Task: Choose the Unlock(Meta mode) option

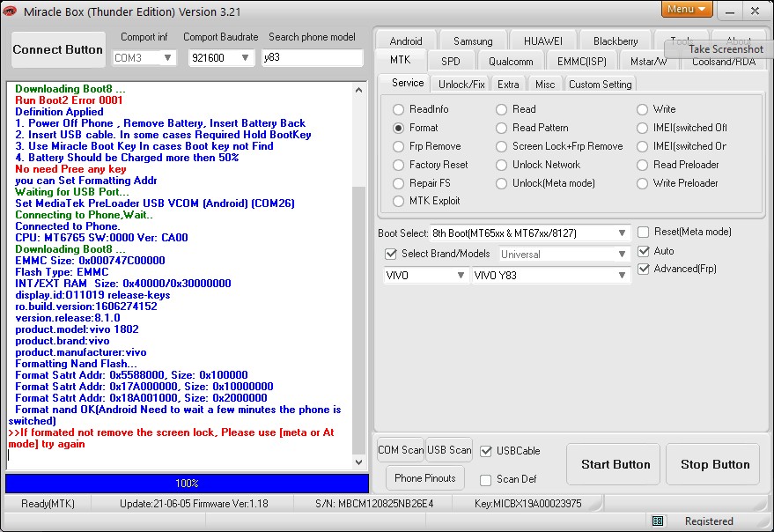Action: pyautogui.click(x=502, y=183)
